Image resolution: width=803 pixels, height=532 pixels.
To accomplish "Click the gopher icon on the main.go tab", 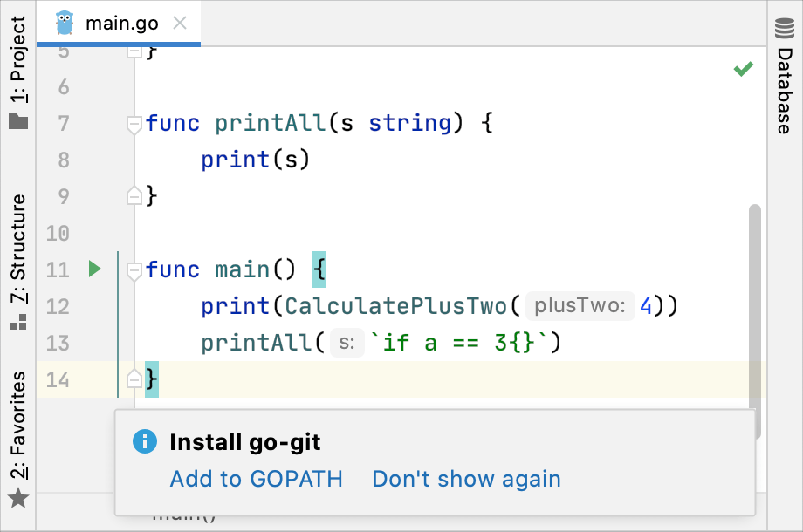I will click(x=64, y=24).
